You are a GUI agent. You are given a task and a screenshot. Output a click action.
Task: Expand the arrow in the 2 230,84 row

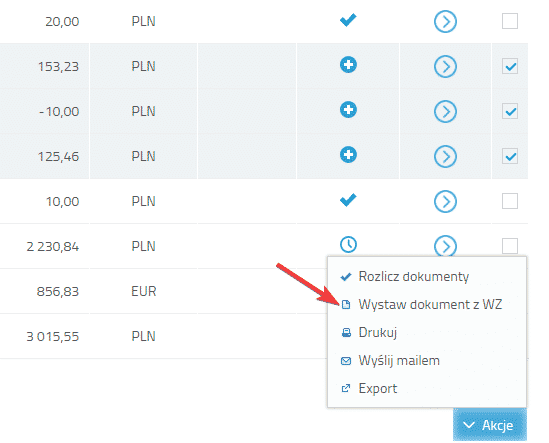[445, 246]
